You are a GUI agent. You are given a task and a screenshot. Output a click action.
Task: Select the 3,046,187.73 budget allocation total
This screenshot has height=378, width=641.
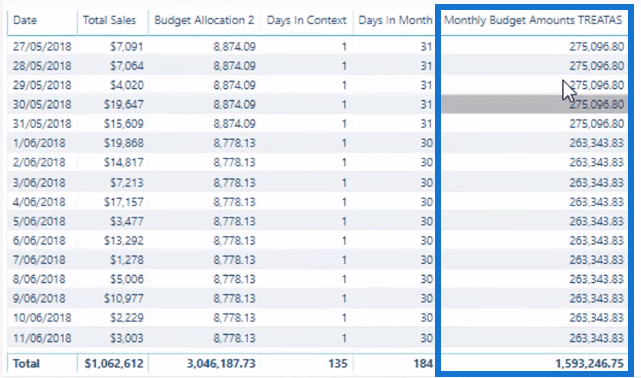point(221,363)
